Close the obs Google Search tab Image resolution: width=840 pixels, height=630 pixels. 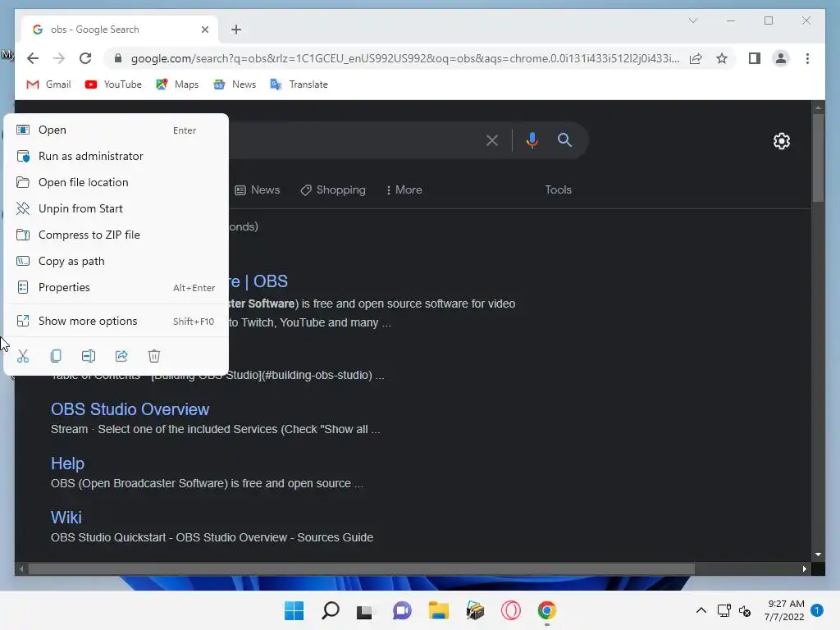(x=204, y=30)
